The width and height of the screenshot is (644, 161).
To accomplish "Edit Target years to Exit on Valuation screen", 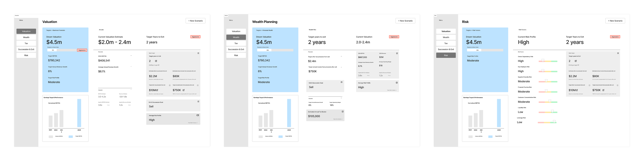I will coord(156,61).
